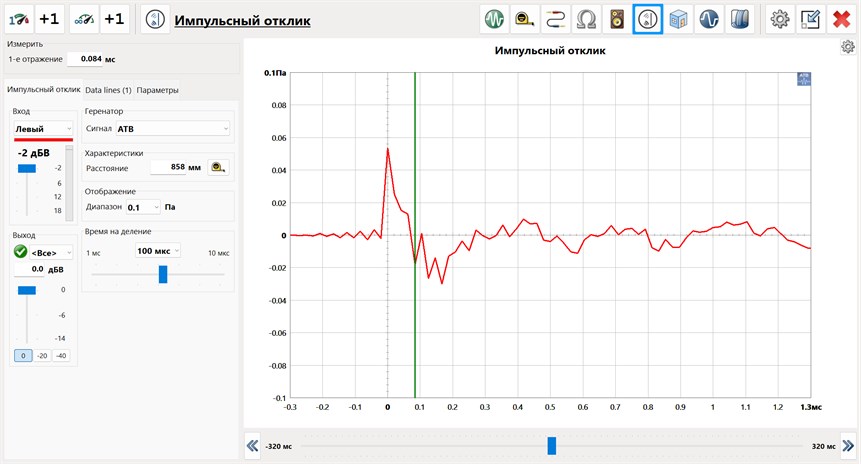The height and width of the screenshot is (464, 861).
Task: Select the room box icon in toolbar
Action: [x=679, y=19]
